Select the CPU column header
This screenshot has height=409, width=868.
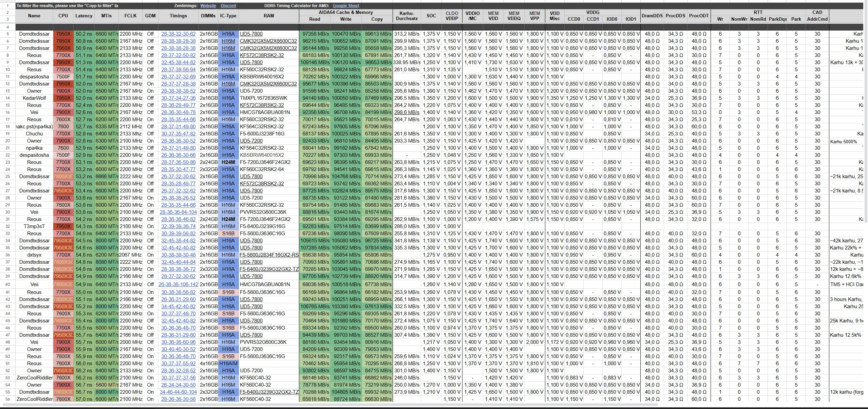(x=63, y=16)
